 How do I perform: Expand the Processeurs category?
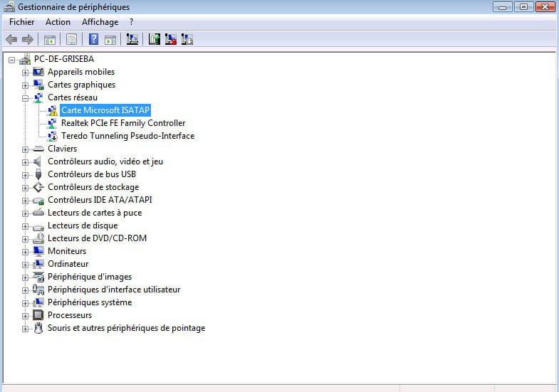[x=25, y=316]
